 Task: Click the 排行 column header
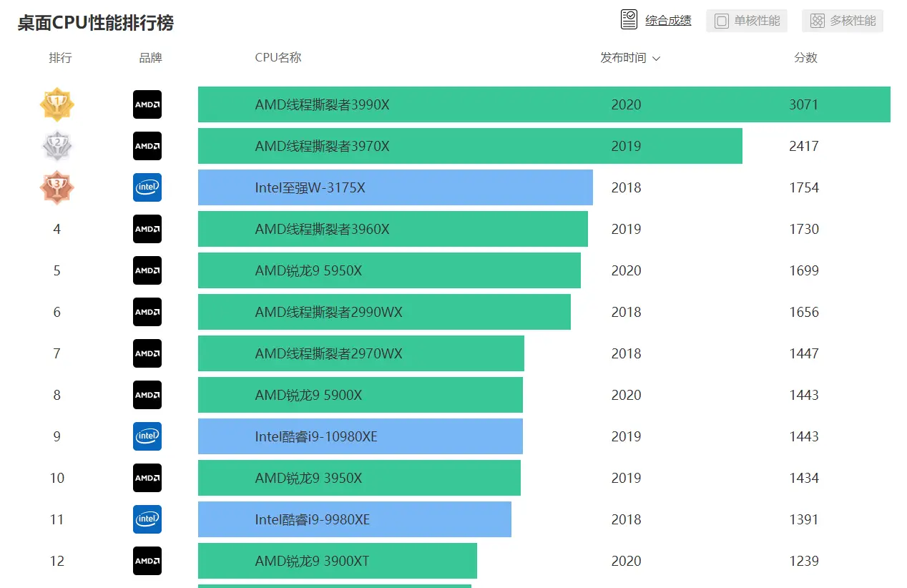[60, 58]
